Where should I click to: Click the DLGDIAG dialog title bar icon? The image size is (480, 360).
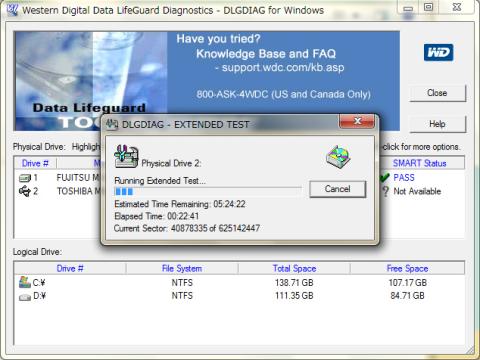(x=112, y=125)
